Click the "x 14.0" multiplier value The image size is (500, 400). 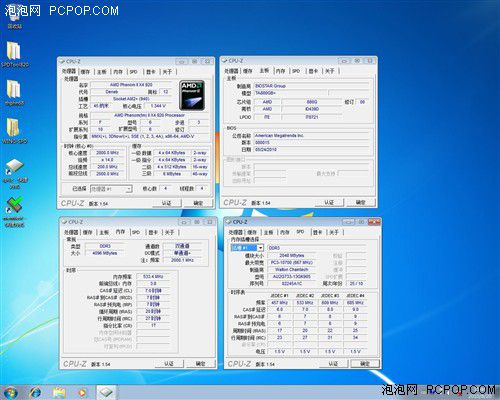107,160
